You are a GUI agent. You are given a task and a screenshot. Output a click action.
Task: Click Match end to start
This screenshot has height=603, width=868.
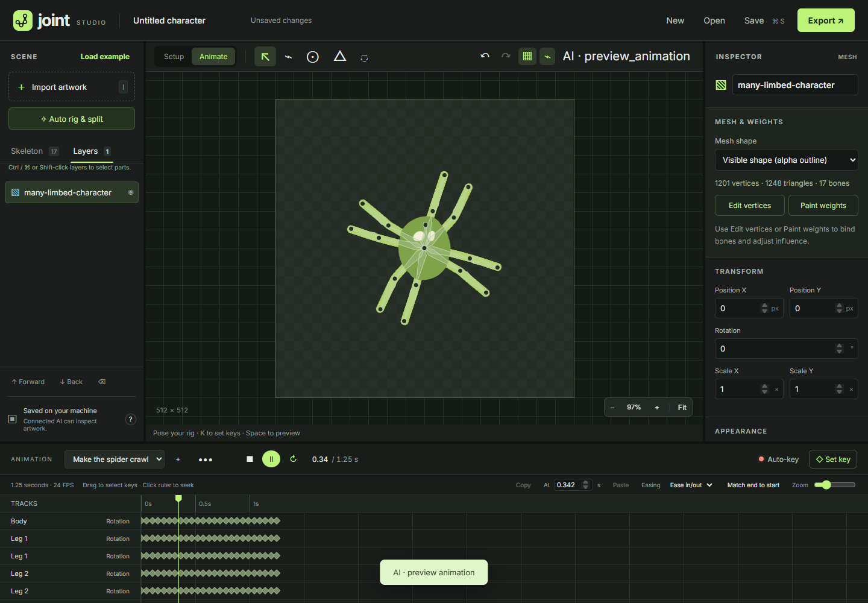tap(753, 485)
